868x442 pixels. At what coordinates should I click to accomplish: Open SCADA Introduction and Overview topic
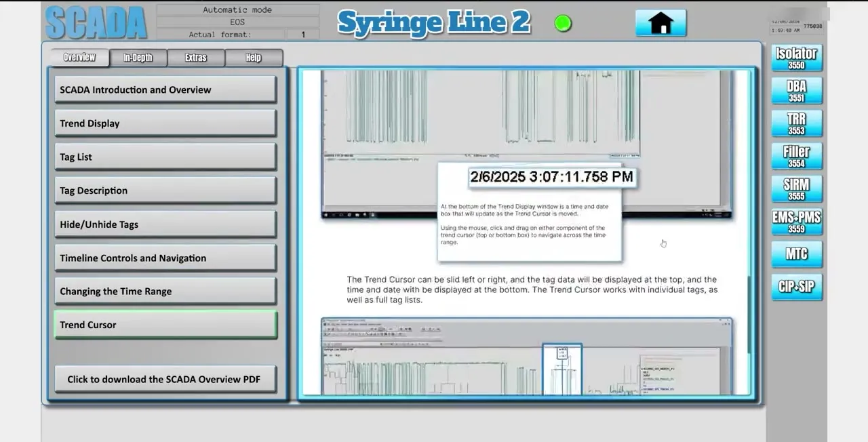pos(165,89)
